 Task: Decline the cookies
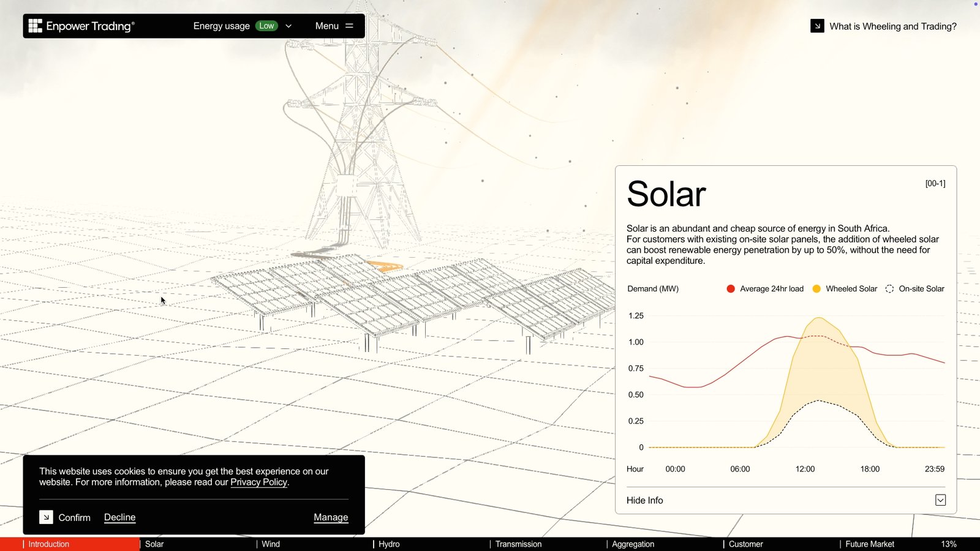(119, 517)
